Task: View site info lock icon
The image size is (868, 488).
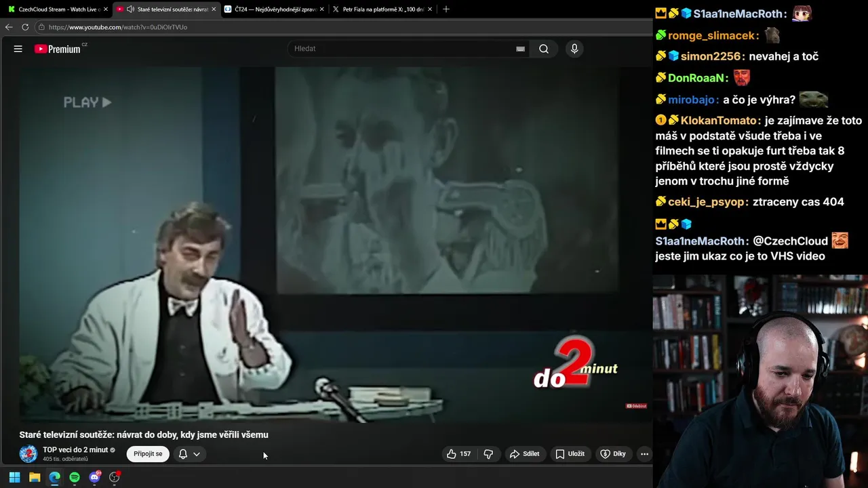Action: (41, 27)
